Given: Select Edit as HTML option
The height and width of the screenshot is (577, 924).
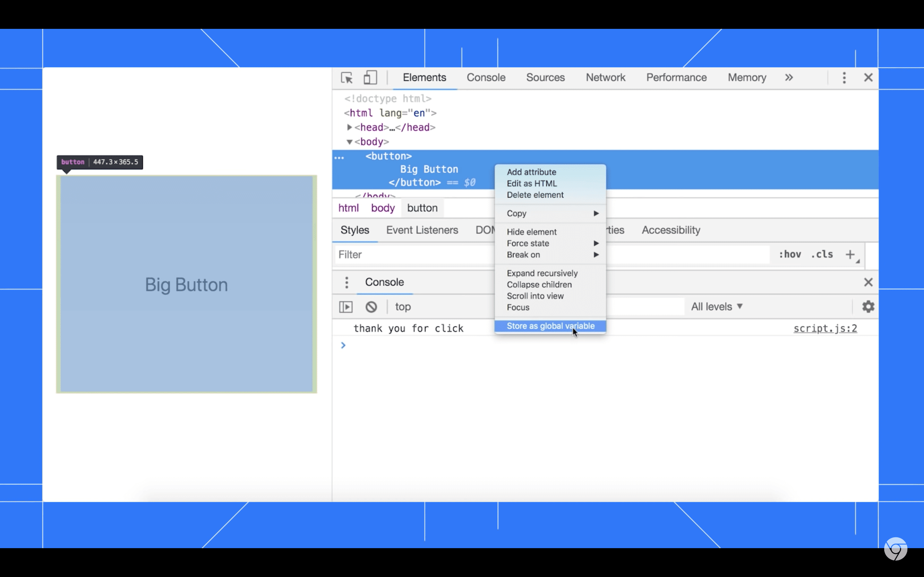Looking at the screenshot, I should click(x=532, y=183).
